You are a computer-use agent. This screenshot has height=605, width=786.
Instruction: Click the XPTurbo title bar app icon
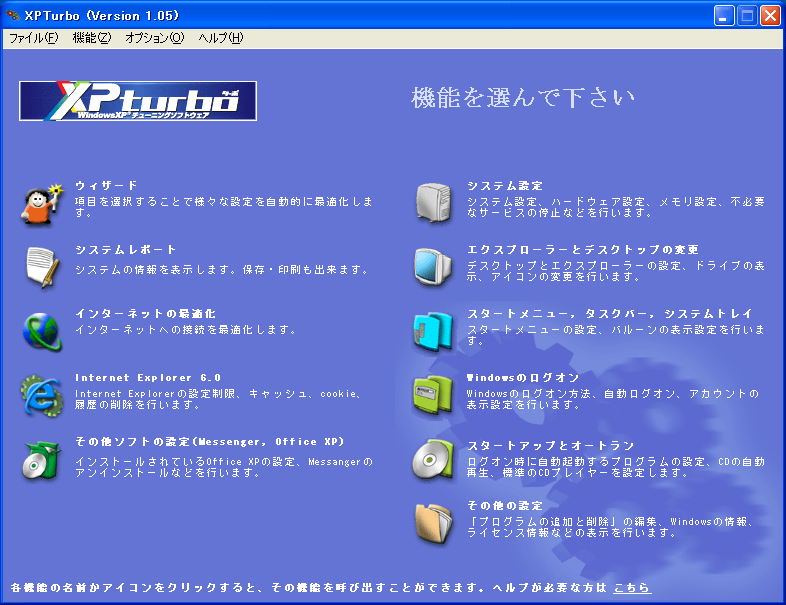click(13, 16)
